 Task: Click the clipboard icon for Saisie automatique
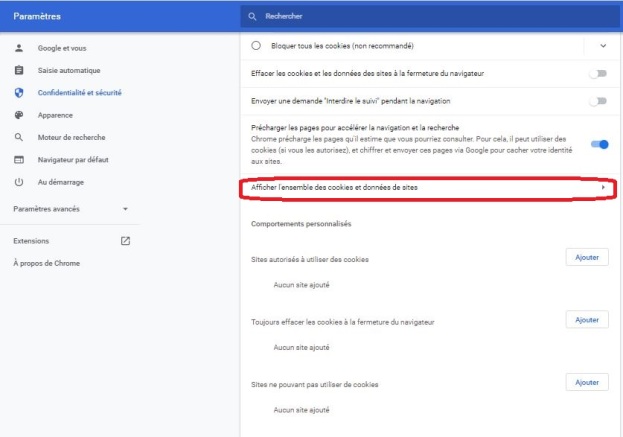coord(19,70)
